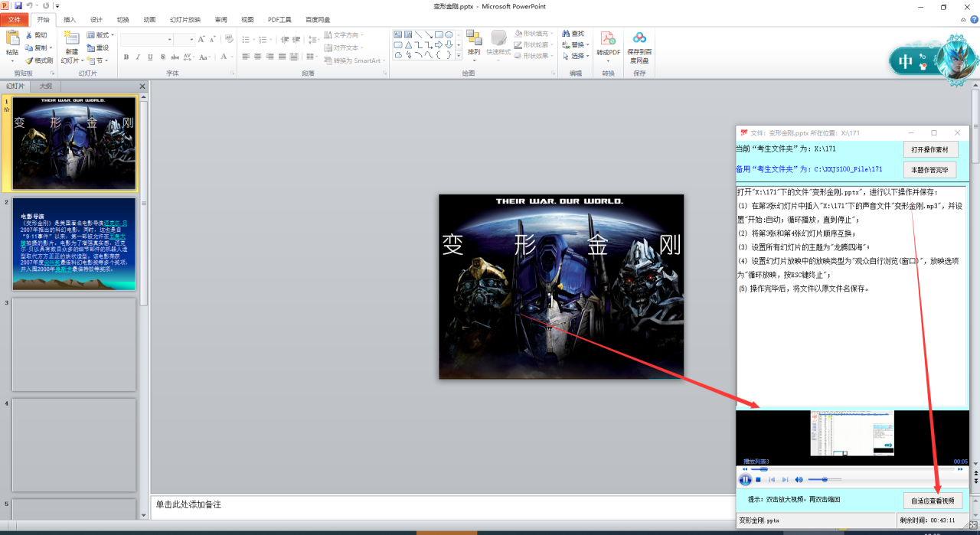980x535 pixels.
Task: Open the Section (节) dropdown
Action: pos(98,60)
